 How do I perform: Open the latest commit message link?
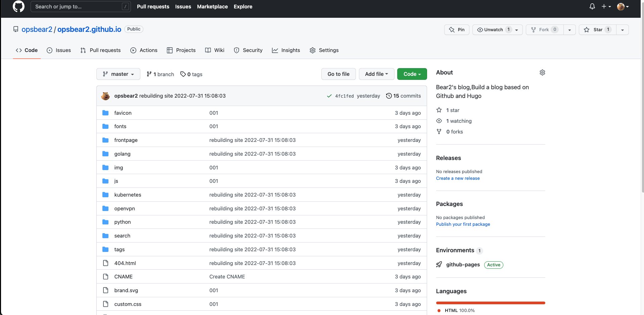[182, 96]
